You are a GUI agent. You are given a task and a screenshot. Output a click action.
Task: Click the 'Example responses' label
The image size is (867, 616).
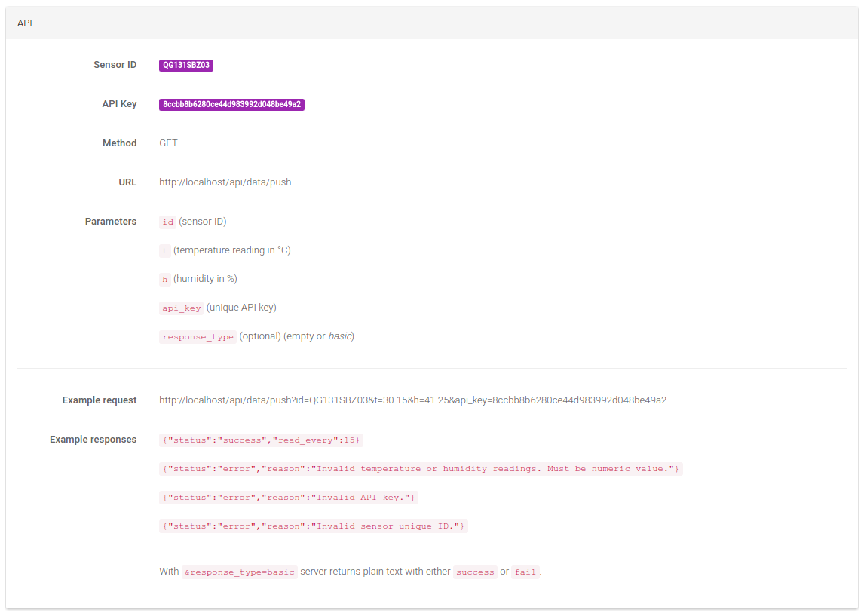[x=93, y=440]
